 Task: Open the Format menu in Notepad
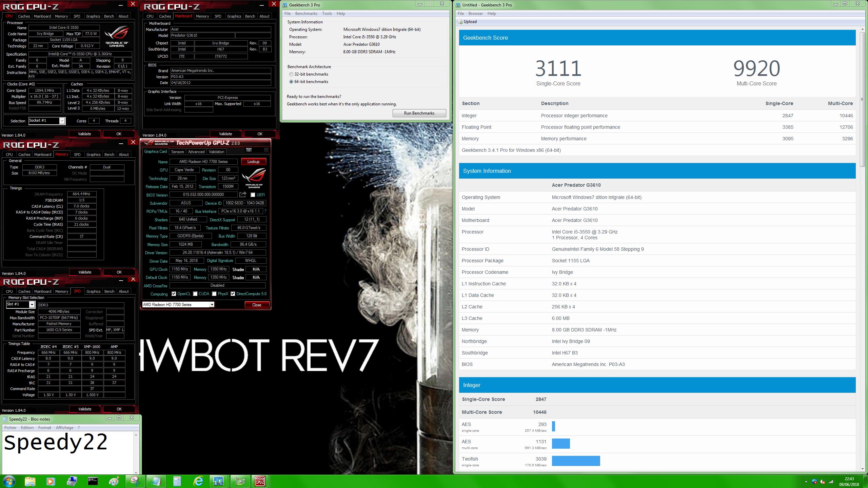point(45,428)
